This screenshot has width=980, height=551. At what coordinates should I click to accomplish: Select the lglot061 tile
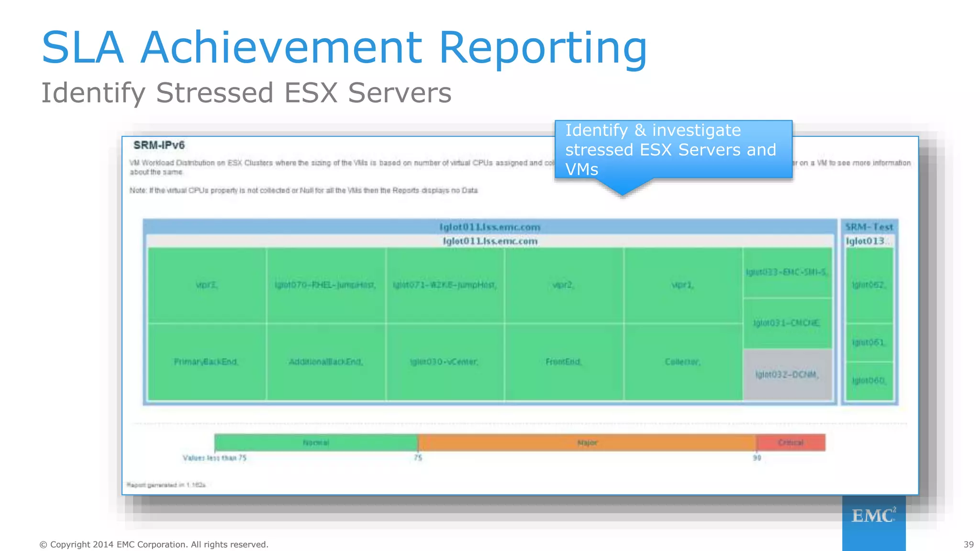tap(869, 342)
